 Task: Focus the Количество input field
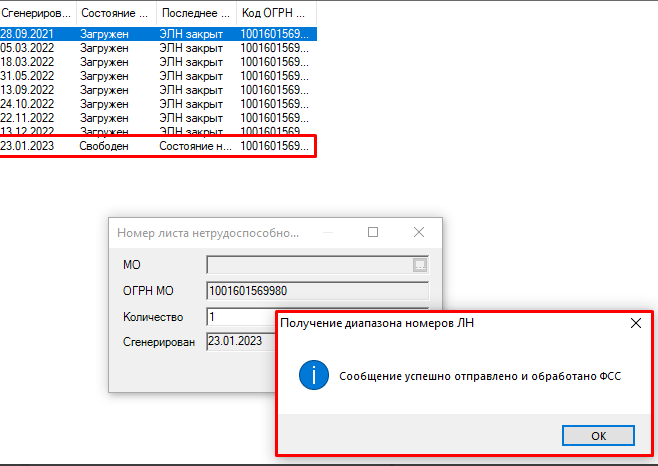(x=240, y=316)
